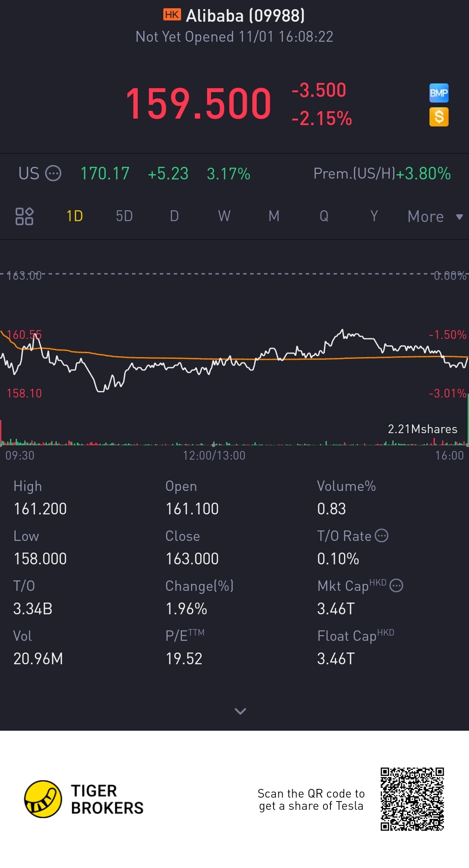Screen dimensions: 469x868
Task: Tap the orange HK market badge
Action: click(172, 15)
